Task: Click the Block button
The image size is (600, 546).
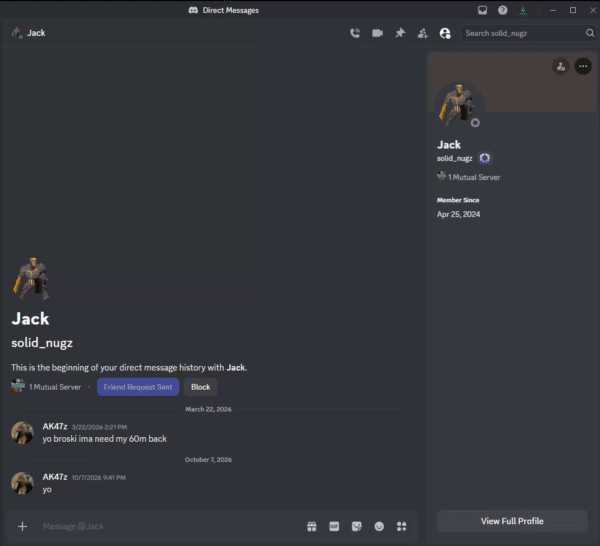Action: 201,387
